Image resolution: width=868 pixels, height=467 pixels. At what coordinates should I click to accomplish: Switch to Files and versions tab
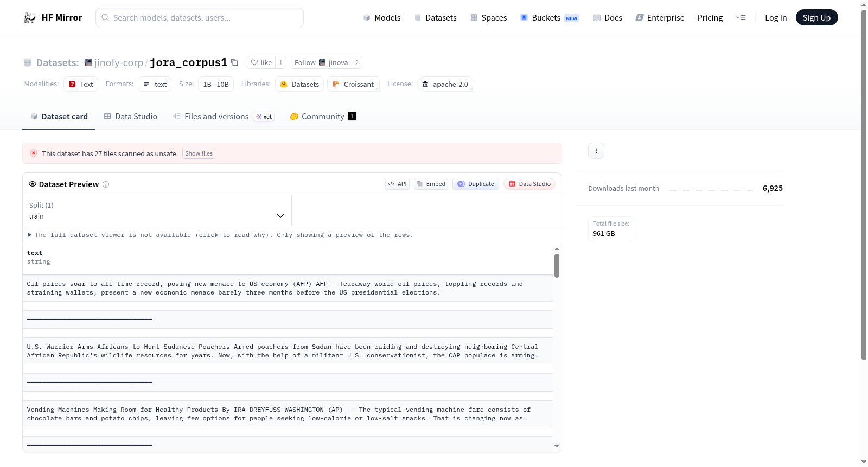point(224,117)
